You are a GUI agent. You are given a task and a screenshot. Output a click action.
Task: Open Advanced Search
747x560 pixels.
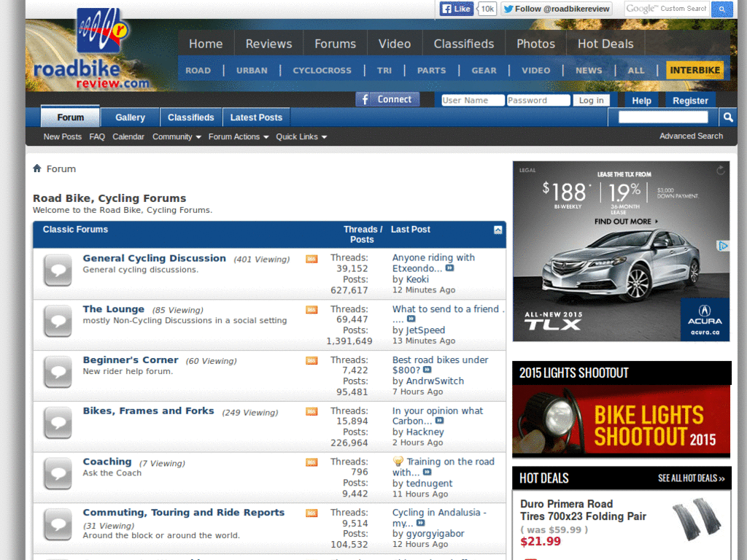pyautogui.click(x=691, y=136)
